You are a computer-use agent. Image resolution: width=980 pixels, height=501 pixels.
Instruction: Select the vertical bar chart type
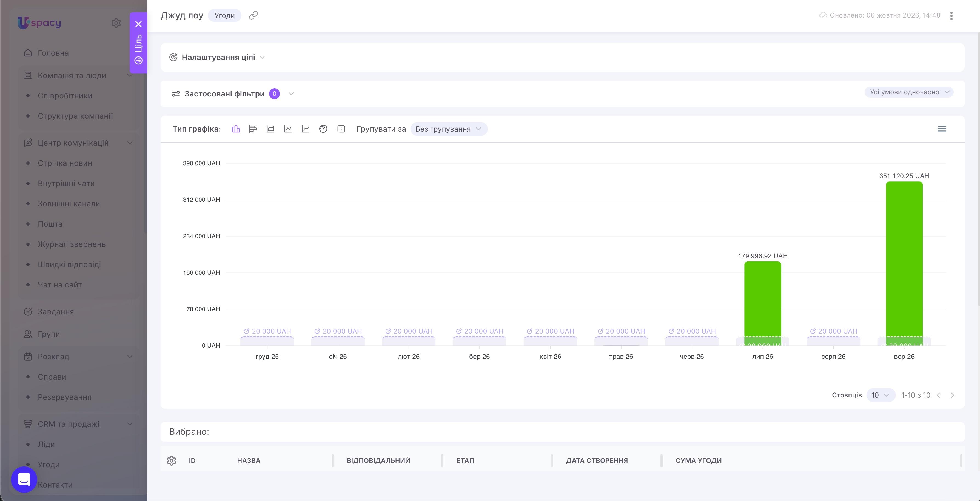tap(236, 129)
